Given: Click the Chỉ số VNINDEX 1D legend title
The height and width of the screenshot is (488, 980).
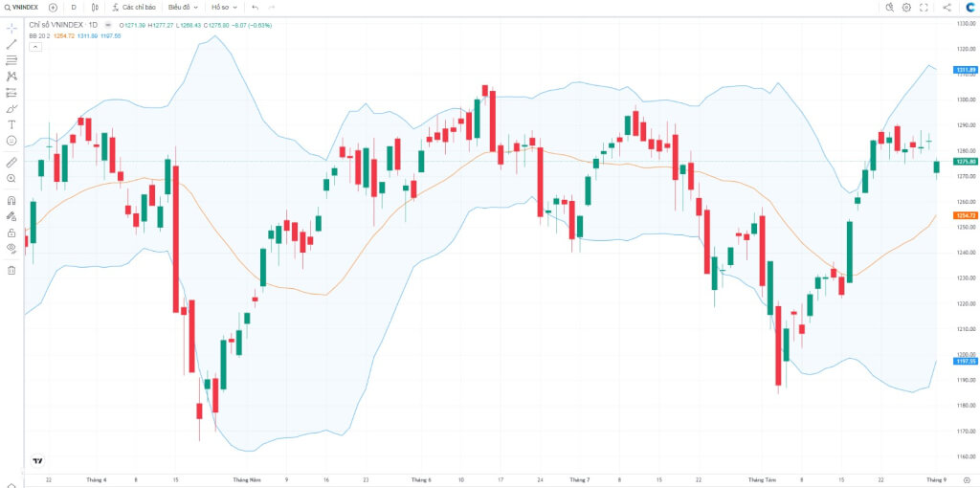Looking at the screenshot, I should coord(63,25).
